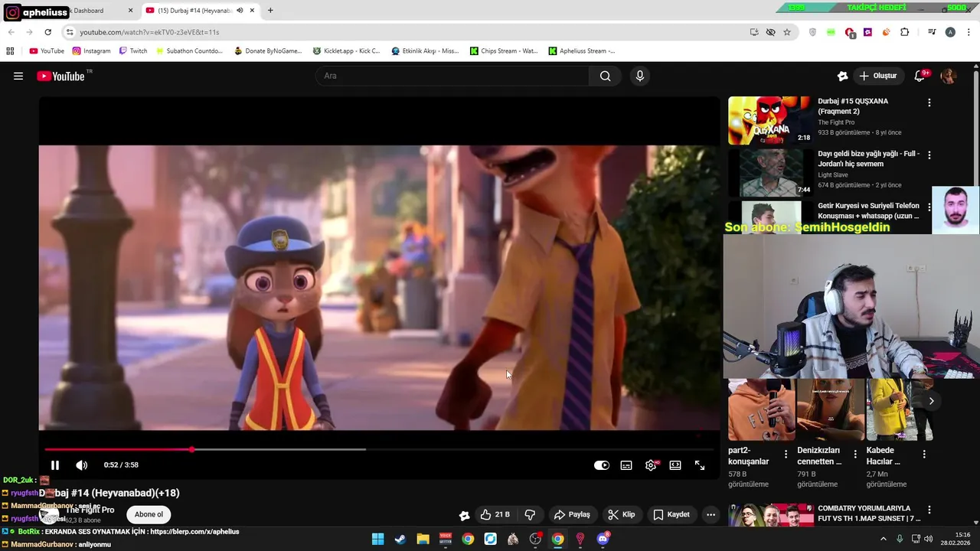Image resolution: width=980 pixels, height=551 pixels.
Task: Open Chrome media controls icon
Action: (x=932, y=32)
